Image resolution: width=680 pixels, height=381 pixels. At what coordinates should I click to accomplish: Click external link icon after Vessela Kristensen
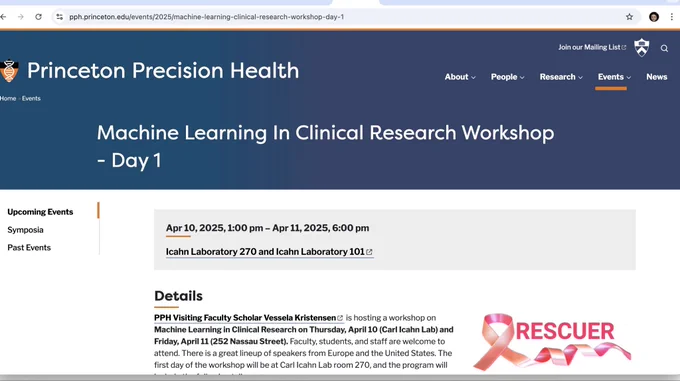[x=340, y=318]
